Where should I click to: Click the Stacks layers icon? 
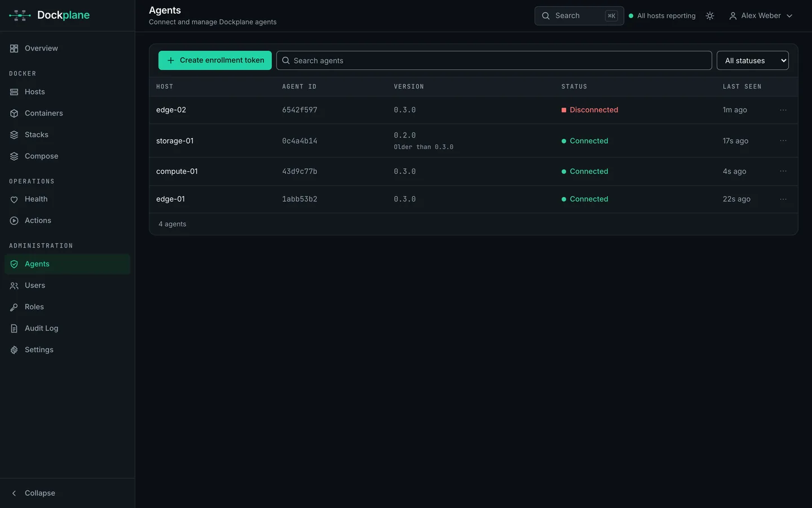(14, 135)
